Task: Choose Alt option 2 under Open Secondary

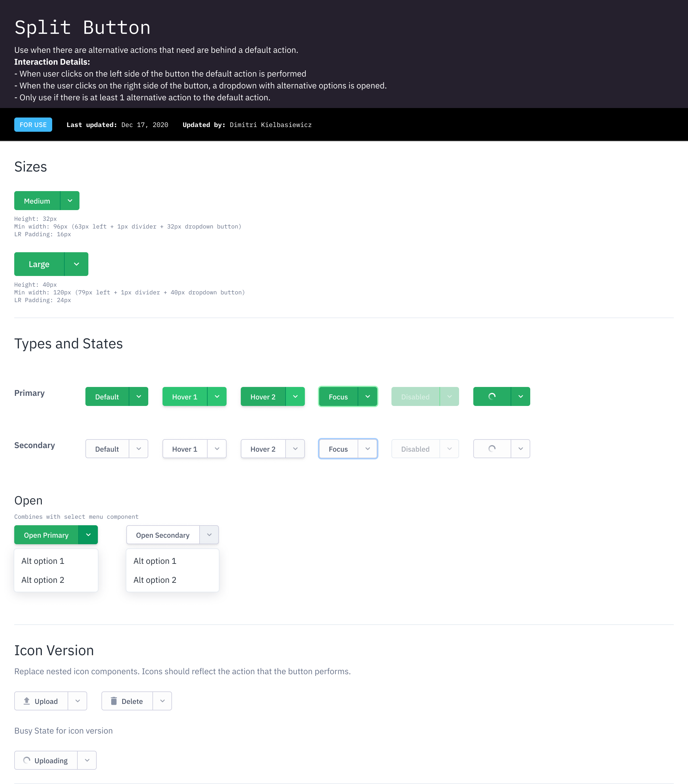Action: [155, 580]
